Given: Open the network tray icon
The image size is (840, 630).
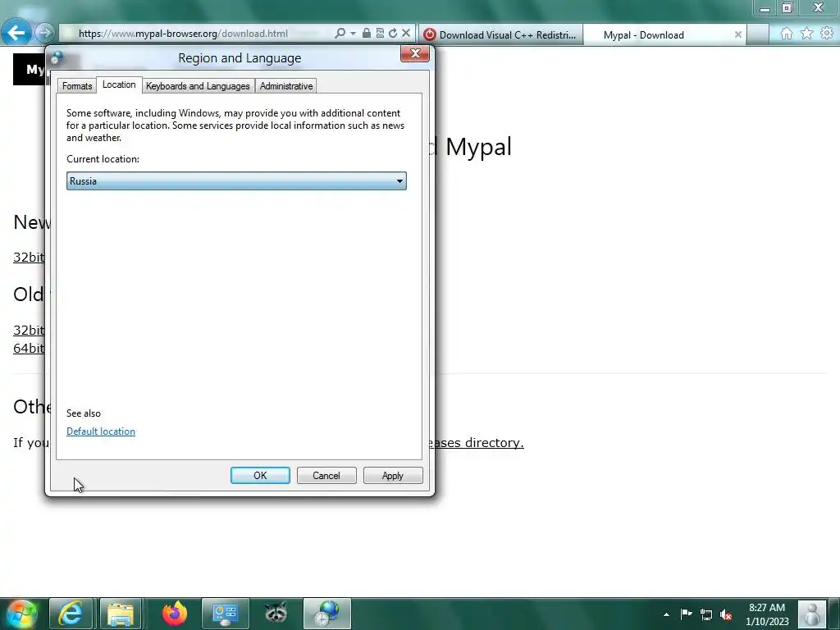Looking at the screenshot, I should pyautogui.click(x=706, y=614).
